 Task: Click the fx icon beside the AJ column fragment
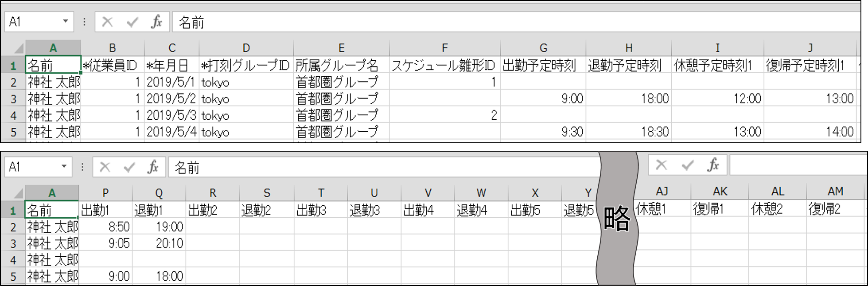tap(713, 165)
